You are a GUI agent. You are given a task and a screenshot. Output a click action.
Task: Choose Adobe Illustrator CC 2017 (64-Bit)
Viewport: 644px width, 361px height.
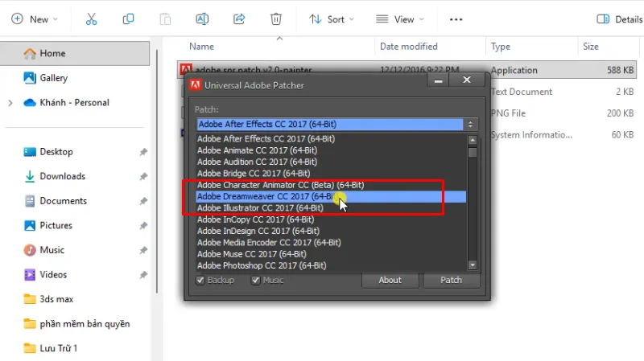pyautogui.click(x=332, y=208)
